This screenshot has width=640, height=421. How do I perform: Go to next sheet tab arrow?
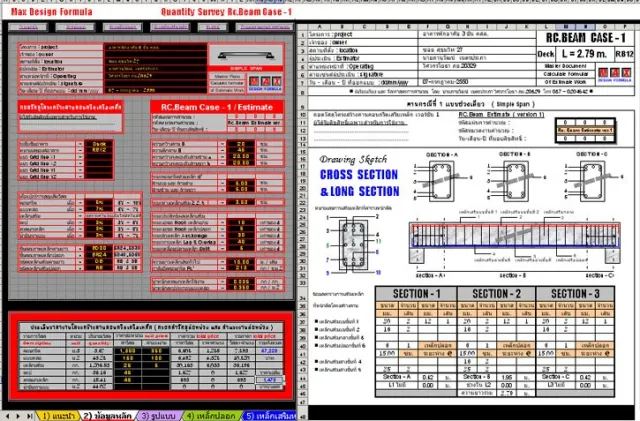pos(18,416)
